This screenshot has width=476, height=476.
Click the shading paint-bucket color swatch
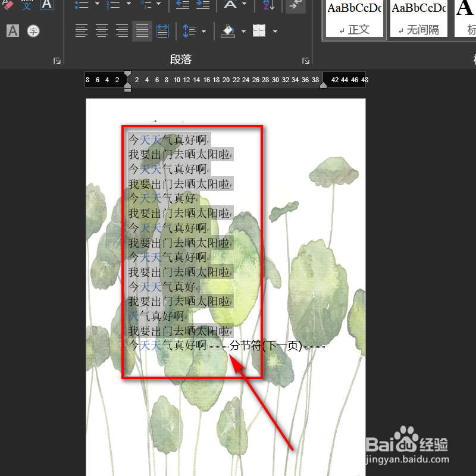point(228,31)
